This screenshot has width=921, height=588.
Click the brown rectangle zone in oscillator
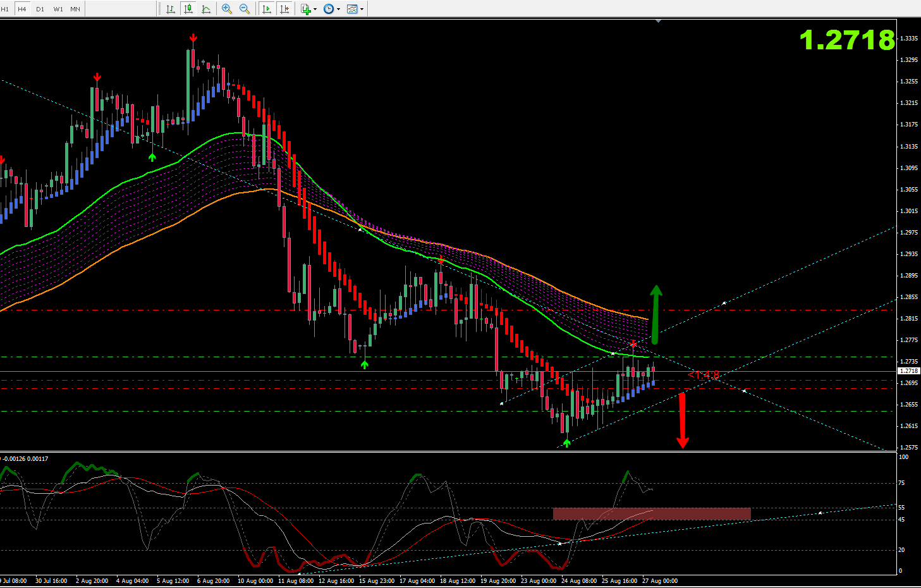click(651, 513)
